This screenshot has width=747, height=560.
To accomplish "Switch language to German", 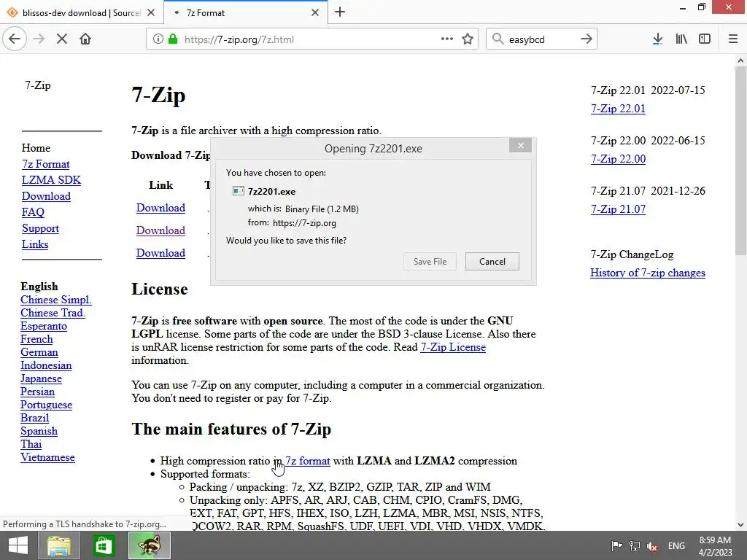I will pos(39,352).
